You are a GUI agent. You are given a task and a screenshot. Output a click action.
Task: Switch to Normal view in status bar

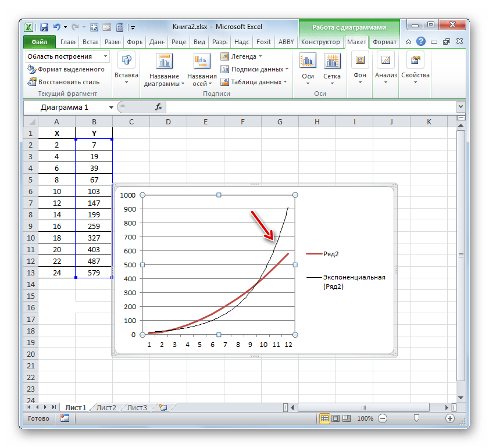click(x=324, y=418)
